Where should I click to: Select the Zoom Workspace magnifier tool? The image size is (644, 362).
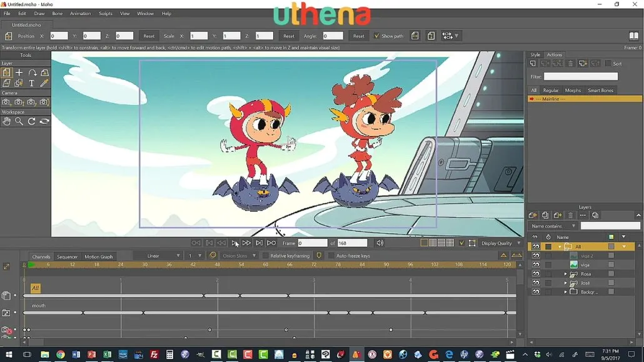(19, 121)
